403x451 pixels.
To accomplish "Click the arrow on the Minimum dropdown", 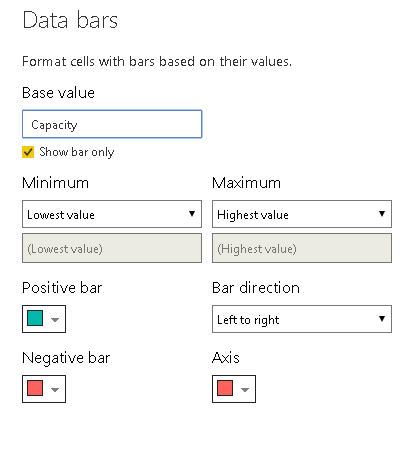I will (x=192, y=214).
